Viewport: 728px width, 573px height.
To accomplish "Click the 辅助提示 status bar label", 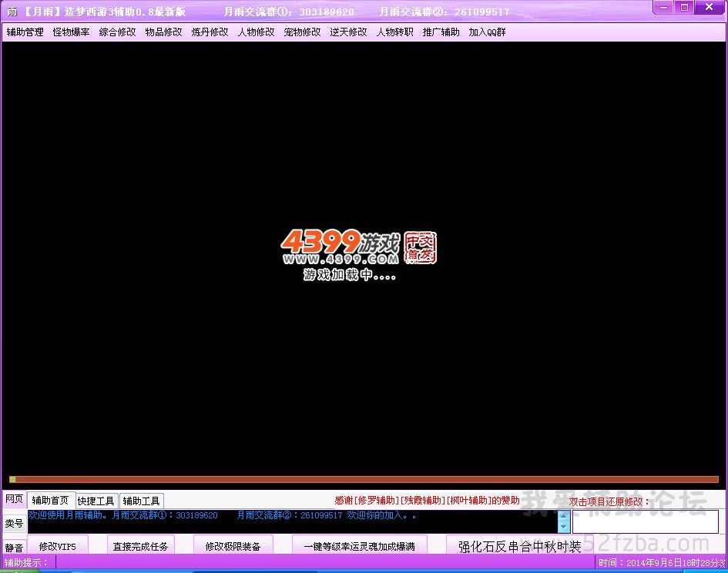I will (26, 562).
